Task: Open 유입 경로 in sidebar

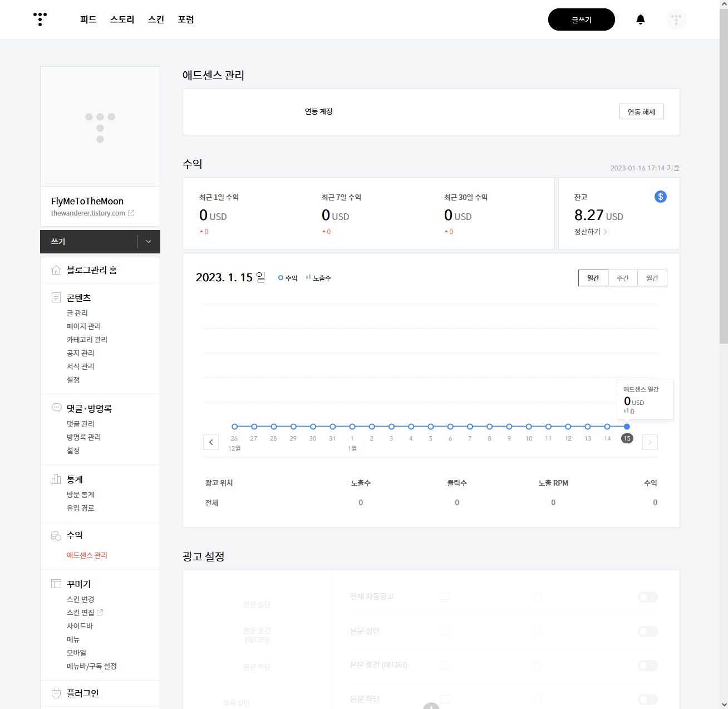Action: 81,508
